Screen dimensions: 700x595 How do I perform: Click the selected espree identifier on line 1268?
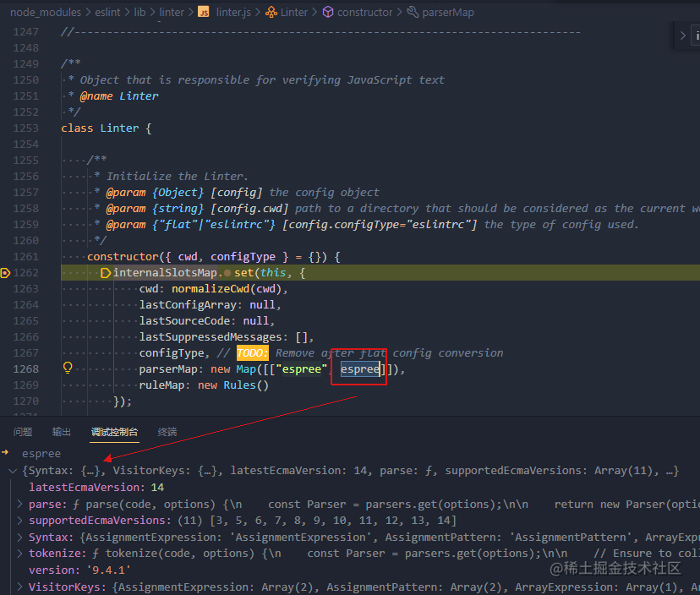pos(360,369)
